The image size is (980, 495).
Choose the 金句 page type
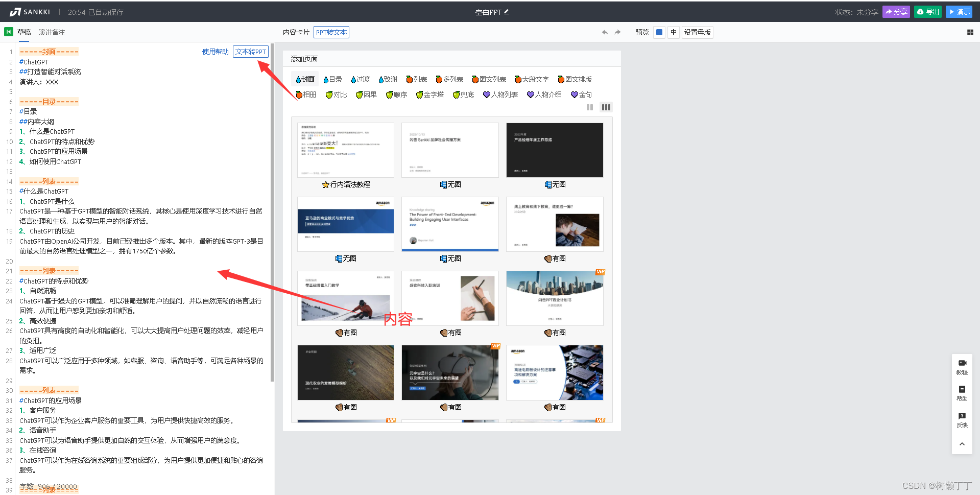[x=581, y=95]
